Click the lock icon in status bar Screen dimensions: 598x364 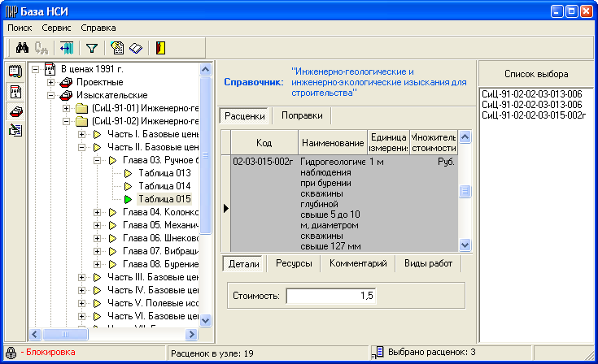11,353
